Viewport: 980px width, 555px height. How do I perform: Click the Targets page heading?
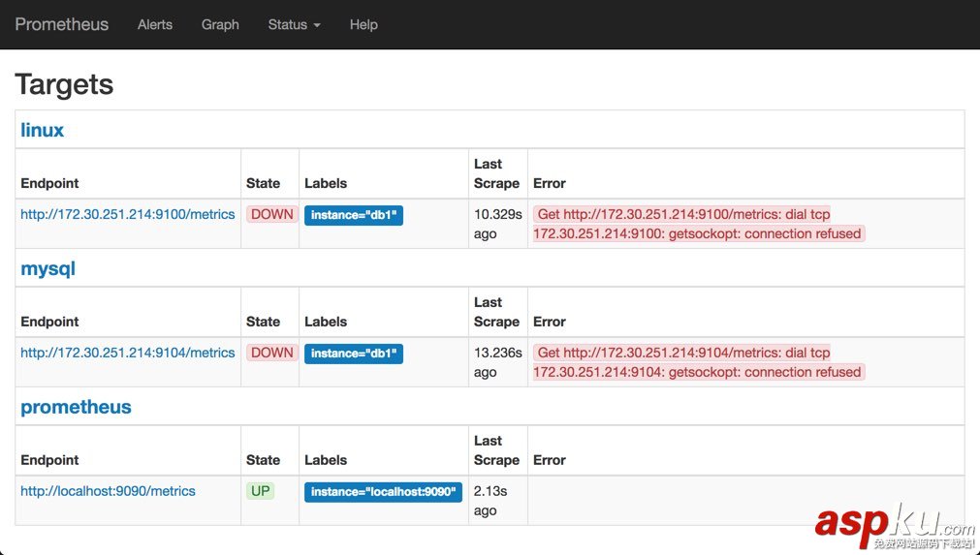(64, 84)
